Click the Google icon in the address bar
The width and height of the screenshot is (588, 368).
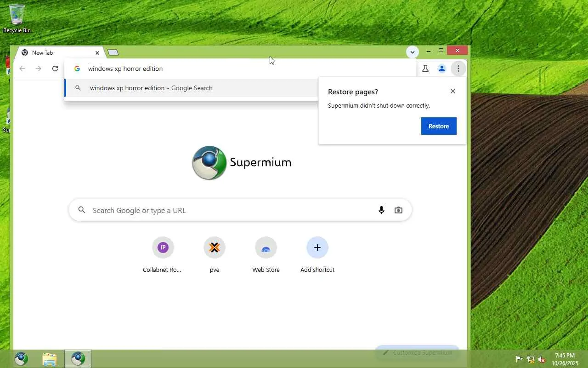77,69
